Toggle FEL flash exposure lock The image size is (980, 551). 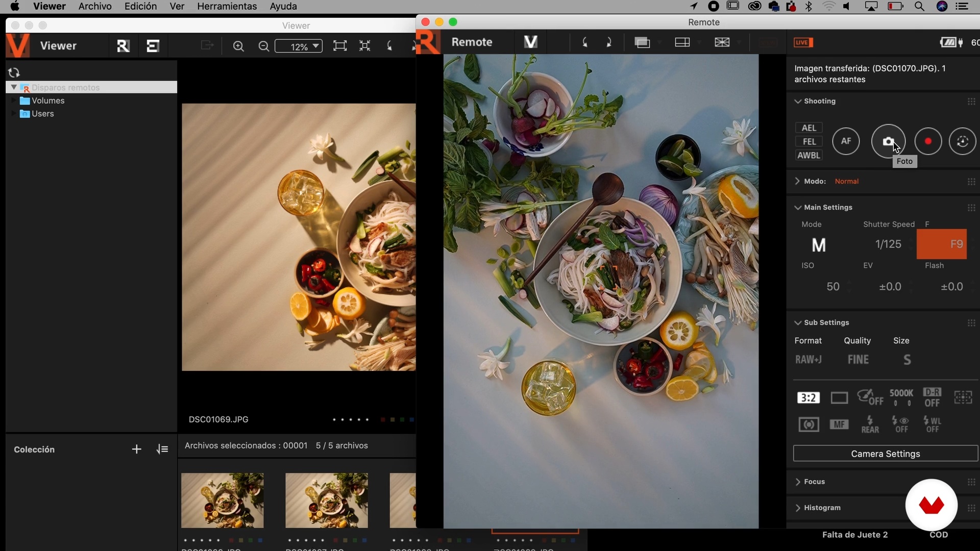(x=809, y=141)
